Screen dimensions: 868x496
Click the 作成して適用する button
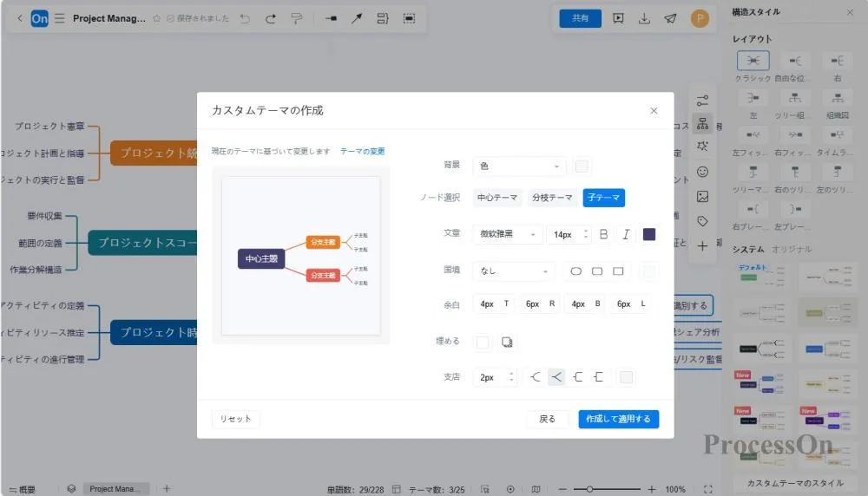tap(618, 419)
